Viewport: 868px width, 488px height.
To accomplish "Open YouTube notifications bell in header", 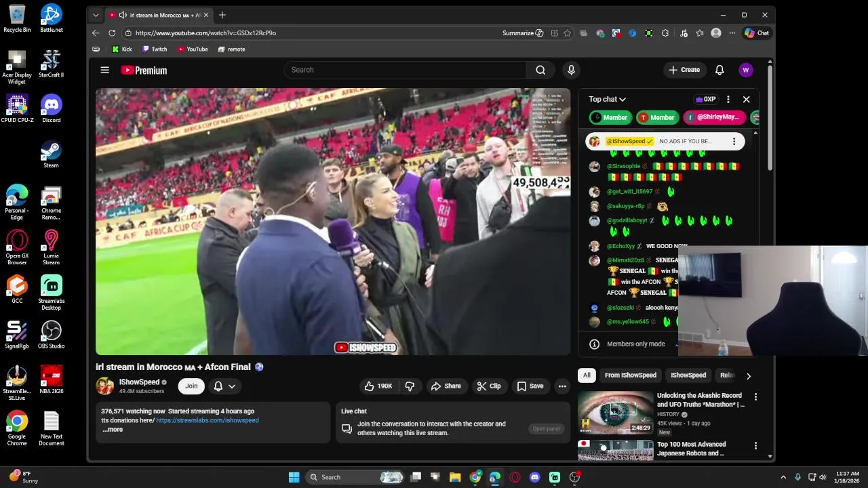I will (719, 70).
